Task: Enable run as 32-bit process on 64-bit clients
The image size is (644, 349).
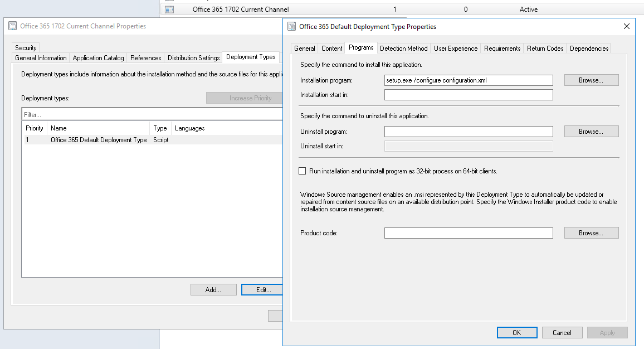Action: click(x=303, y=171)
